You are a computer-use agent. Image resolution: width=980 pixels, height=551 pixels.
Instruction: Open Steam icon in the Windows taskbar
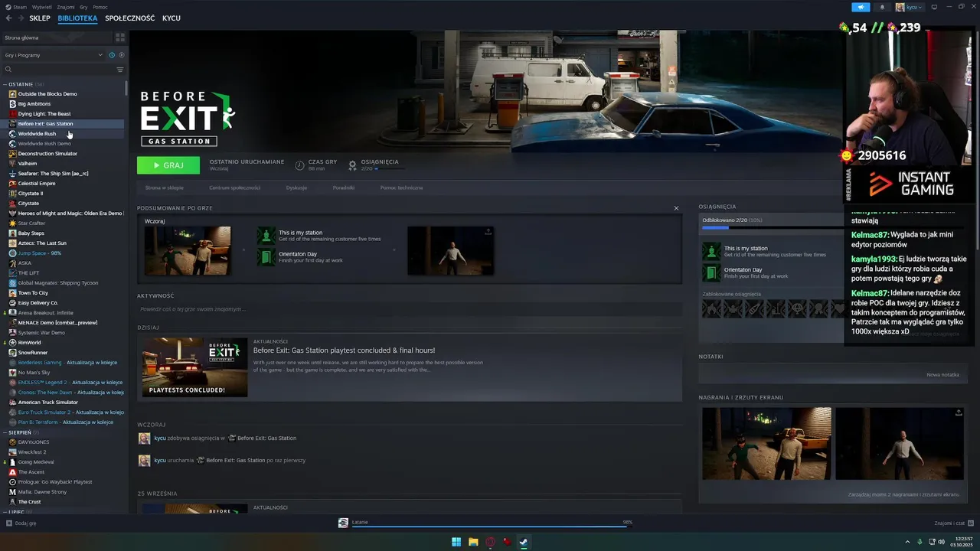(x=524, y=542)
